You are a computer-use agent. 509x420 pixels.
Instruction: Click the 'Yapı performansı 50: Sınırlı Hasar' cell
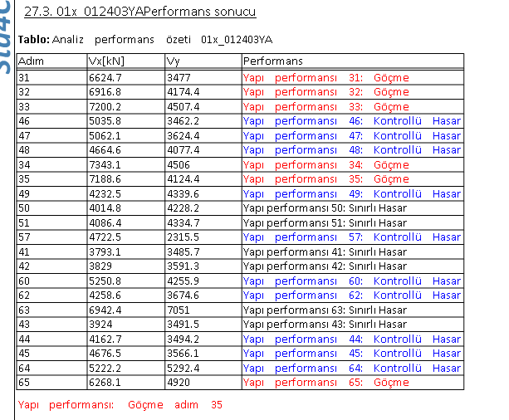click(325, 208)
